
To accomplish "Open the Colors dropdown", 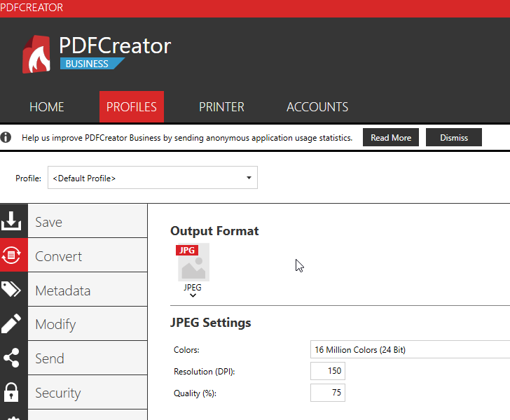I will [410, 349].
